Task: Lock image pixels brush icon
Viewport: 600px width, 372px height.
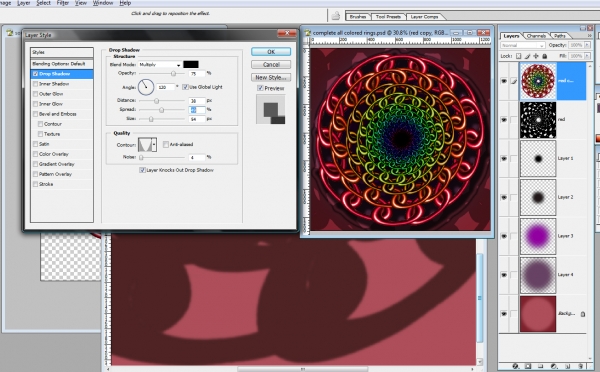Action: point(527,56)
